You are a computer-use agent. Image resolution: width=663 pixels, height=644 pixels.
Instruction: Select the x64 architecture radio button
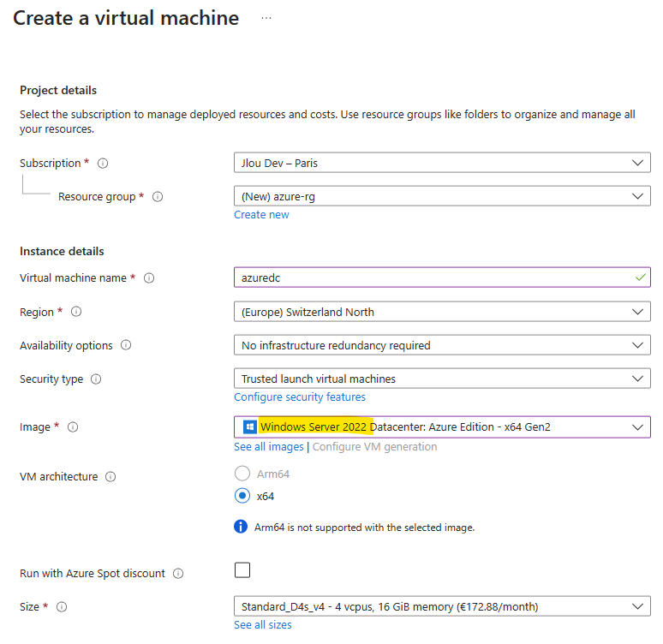(242, 496)
